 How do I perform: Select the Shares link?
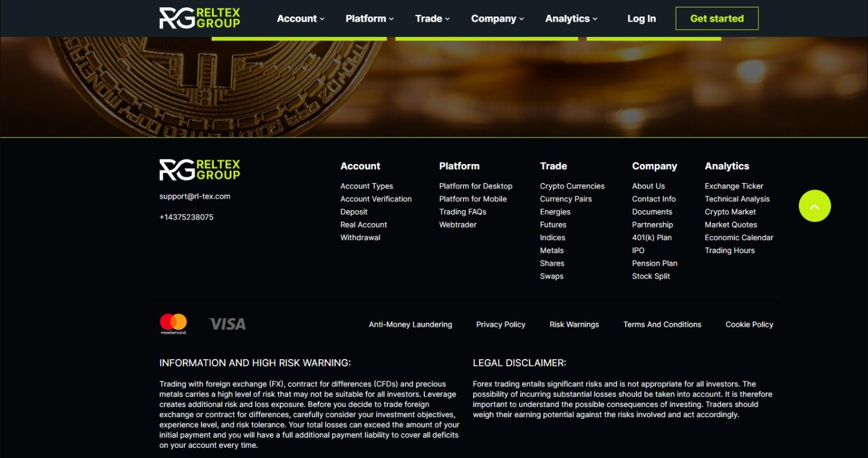point(552,263)
